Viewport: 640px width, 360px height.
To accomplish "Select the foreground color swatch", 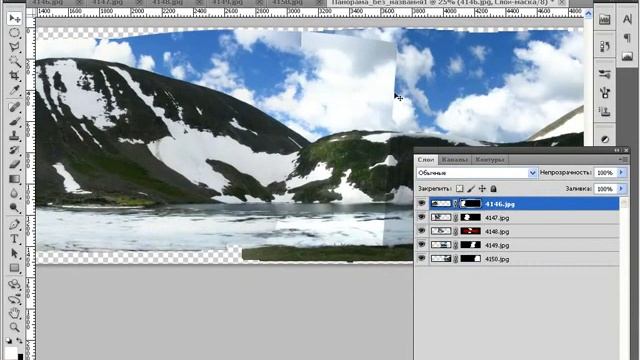I will pos(11,353).
